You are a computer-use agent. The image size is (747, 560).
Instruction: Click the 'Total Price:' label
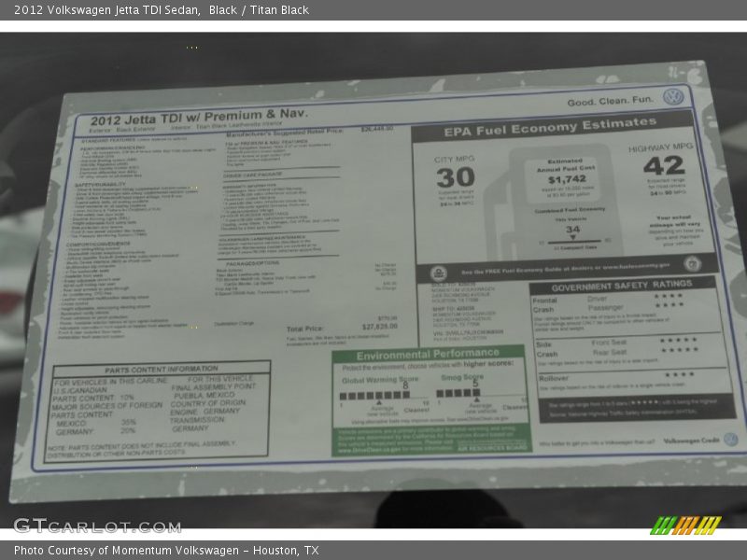[x=305, y=329]
